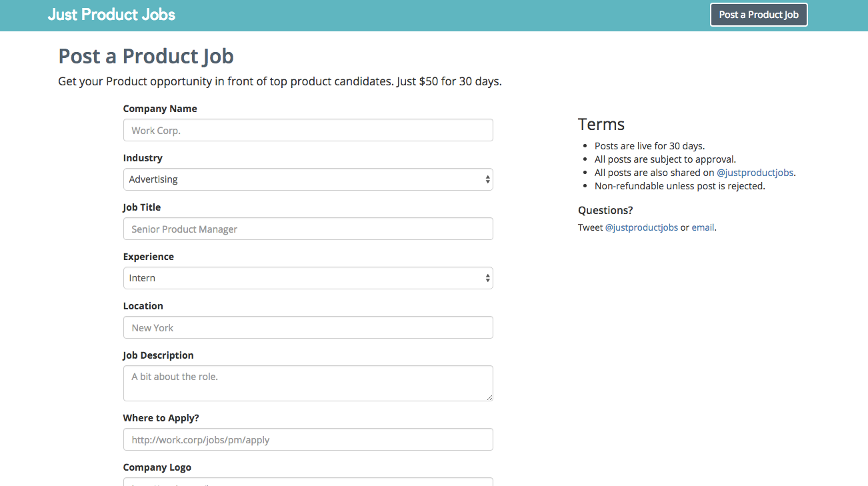The height and width of the screenshot is (486, 868).
Task: Follow the @justproductjobs link after Tweet
Action: tap(641, 227)
